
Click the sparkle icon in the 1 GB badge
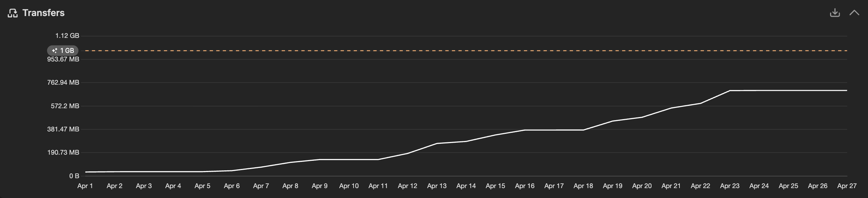(55, 51)
